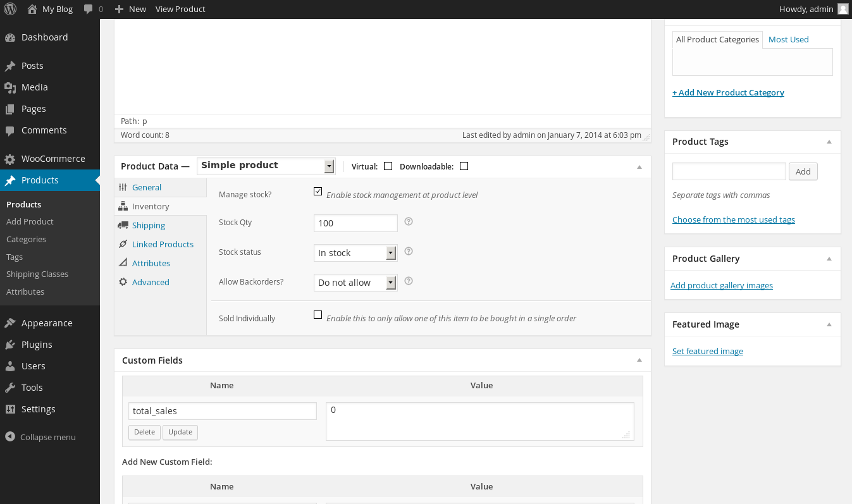Viewport: 852px width, 504px height.
Task: Uncheck the Manage stock checkbox
Action: (x=318, y=192)
